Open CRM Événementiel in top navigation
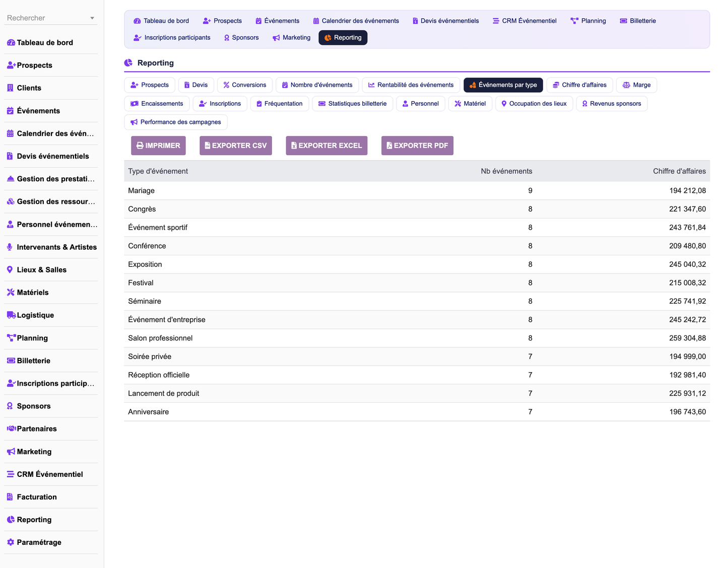The image size is (728, 568). (x=524, y=21)
